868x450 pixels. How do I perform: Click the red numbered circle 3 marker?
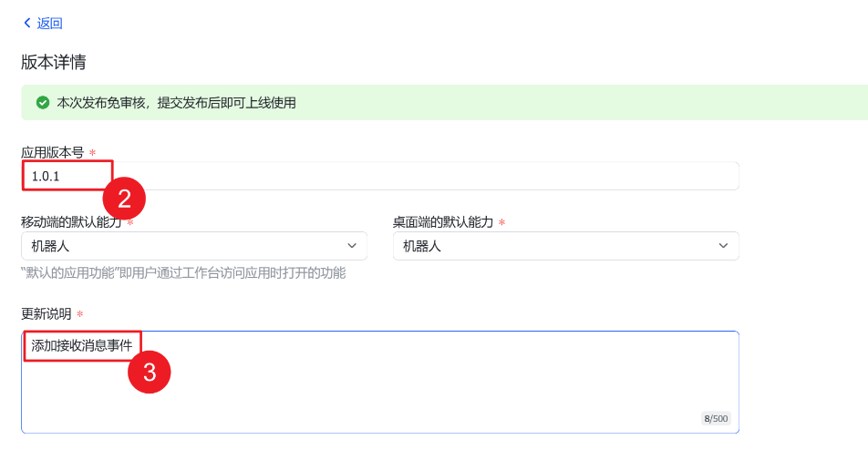(149, 372)
